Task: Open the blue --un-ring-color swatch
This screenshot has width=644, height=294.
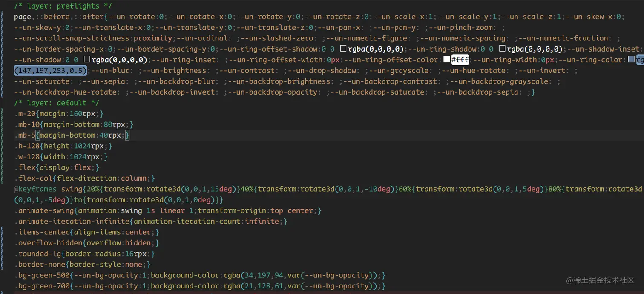Action: (631, 60)
